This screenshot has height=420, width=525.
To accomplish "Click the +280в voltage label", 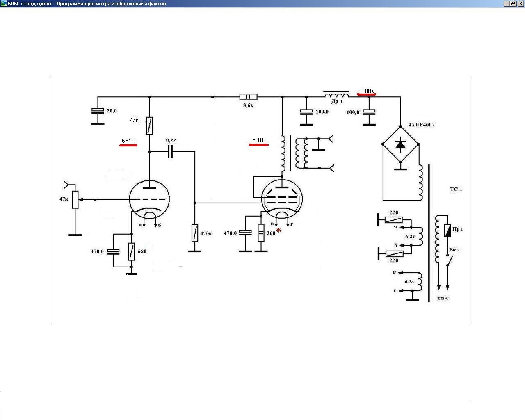I will tap(366, 91).
